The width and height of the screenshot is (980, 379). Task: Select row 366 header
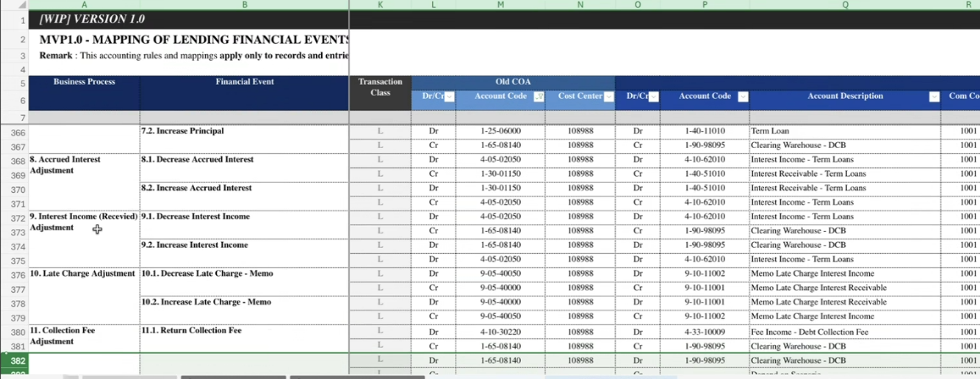18,132
